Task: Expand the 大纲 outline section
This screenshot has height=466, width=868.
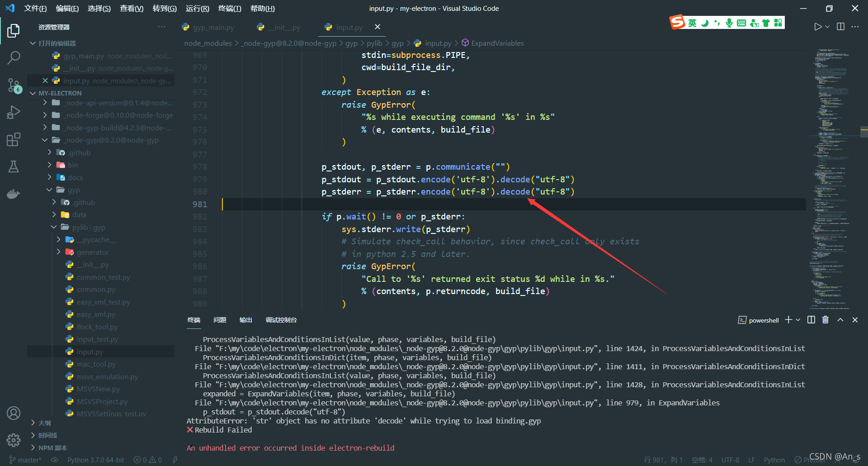Action: coord(102,423)
